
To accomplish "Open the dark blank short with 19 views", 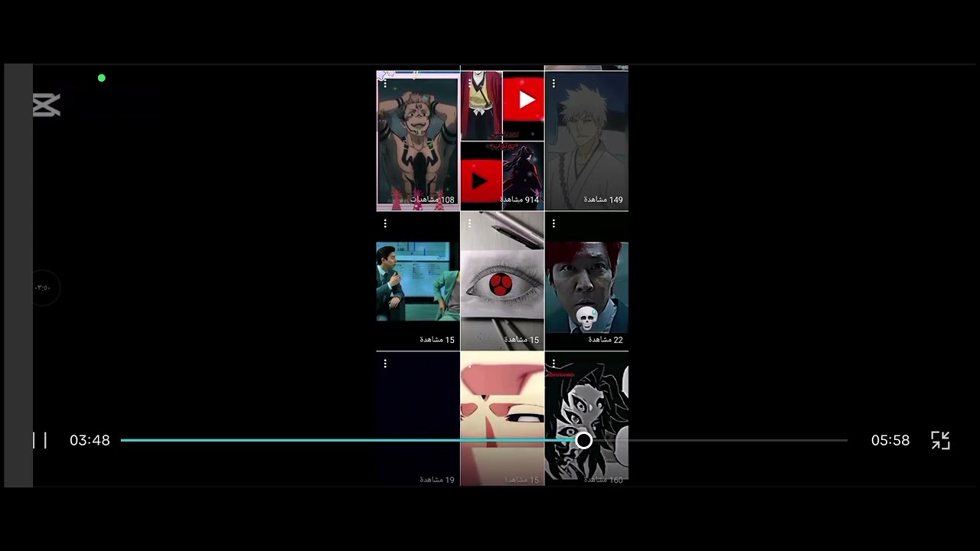I will click(418, 419).
